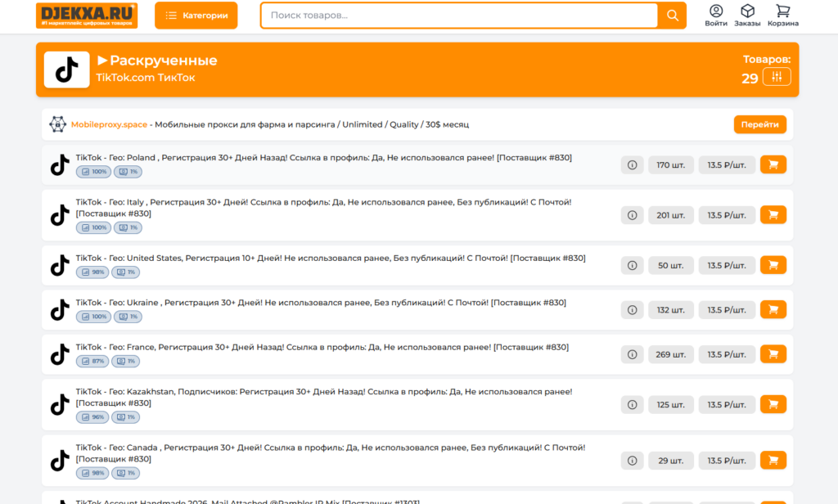Click the 269 шт. stock value

pos(671,354)
